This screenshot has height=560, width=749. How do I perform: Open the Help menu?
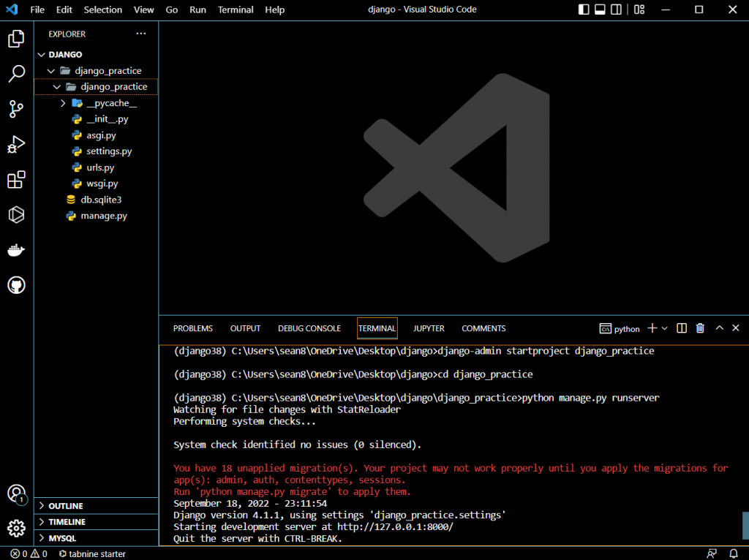click(275, 10)
